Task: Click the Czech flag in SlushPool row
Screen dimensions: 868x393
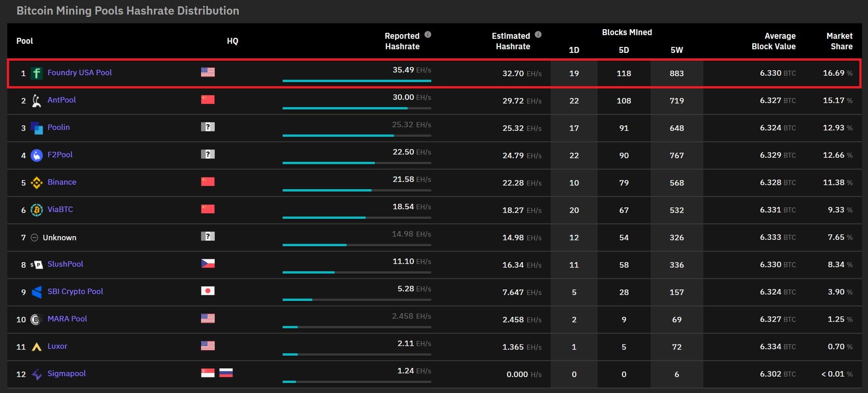Action: [208, 264]
